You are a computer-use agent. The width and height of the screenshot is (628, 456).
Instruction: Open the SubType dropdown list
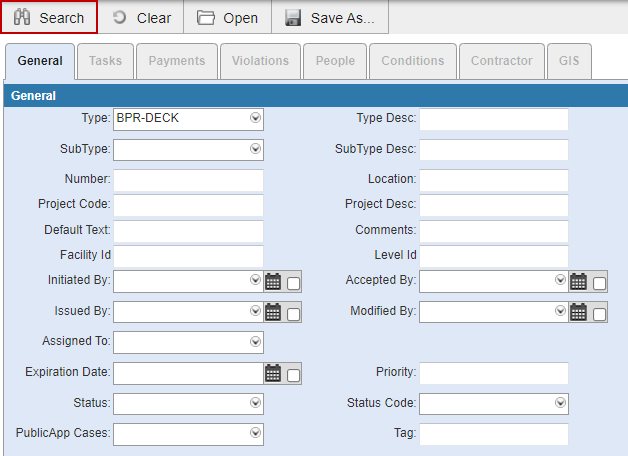point(255,149)
